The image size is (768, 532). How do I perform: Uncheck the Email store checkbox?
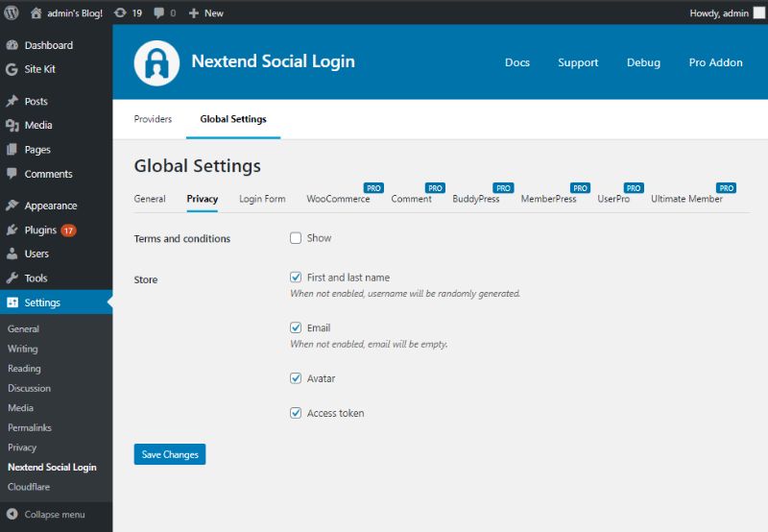(296, 327)
